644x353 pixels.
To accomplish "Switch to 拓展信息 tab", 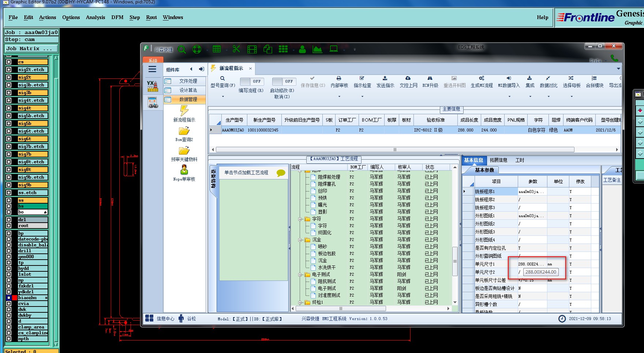I will click(498, 160).
